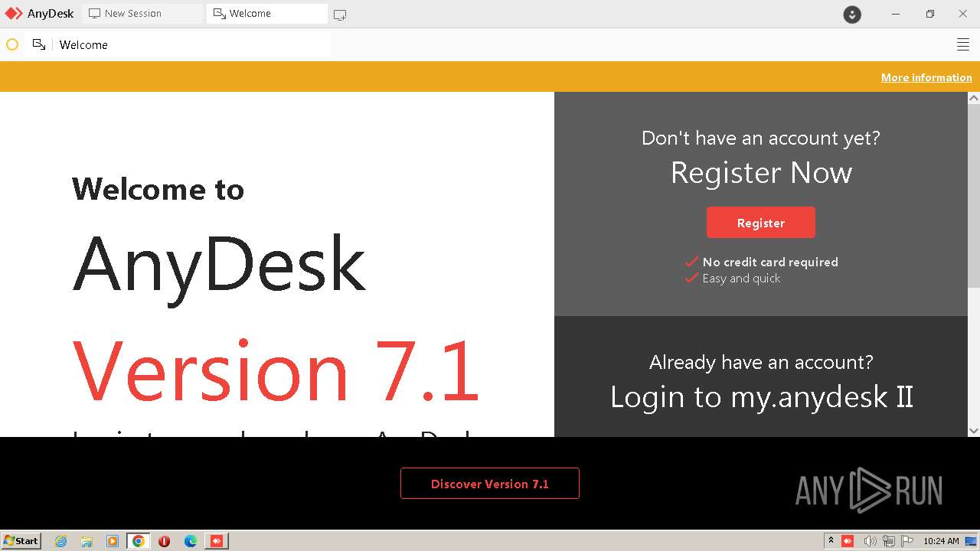
Task: Close the AnyDesk window
Action: (963, 14)
